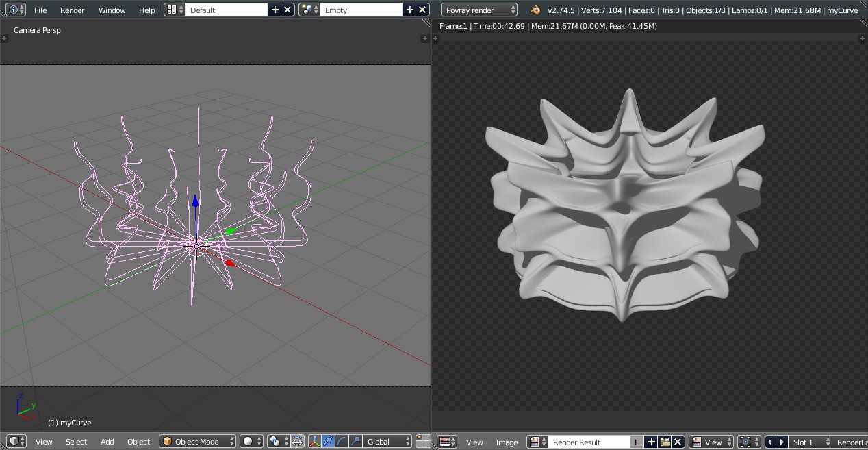Toggle the 3D manipulator axes widget
The image size is (868, 450).
tap(315, 442)
